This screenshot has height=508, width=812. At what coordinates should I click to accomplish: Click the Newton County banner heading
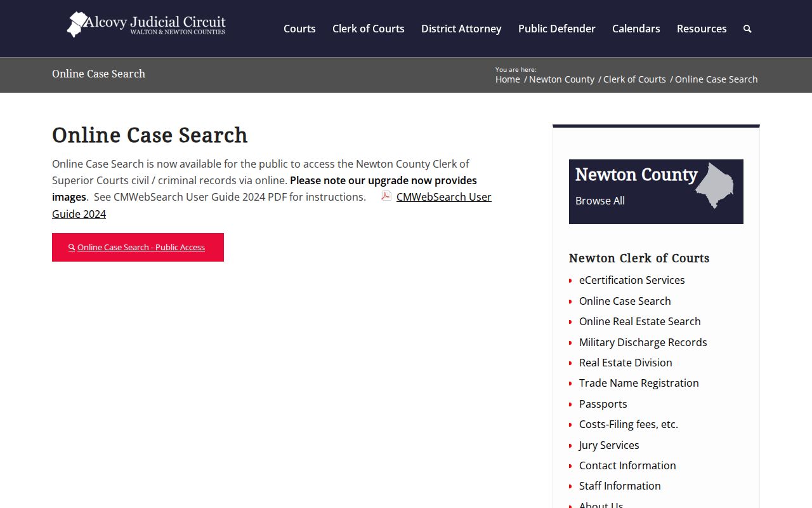pyautogui.click(x=636, y=175)
